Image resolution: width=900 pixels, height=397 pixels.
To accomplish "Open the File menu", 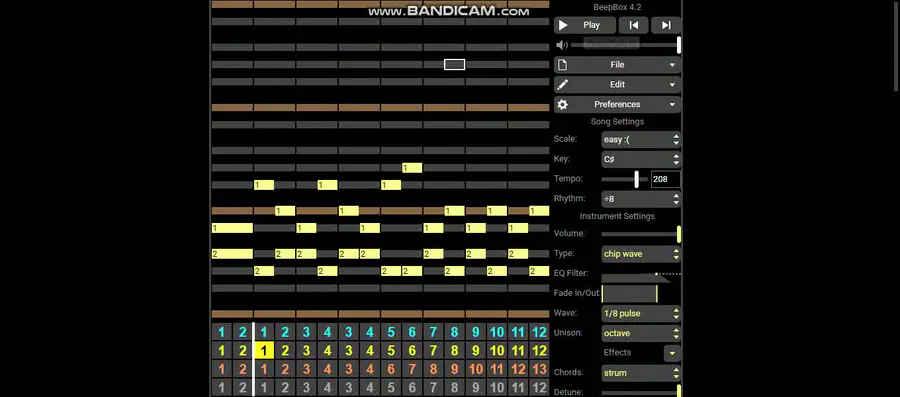I will 618,65.
